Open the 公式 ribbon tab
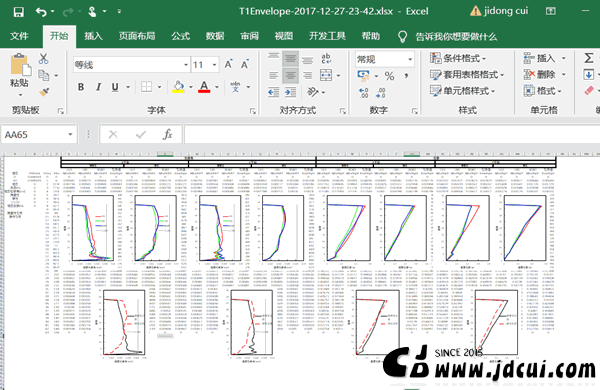The height and width of the screenshot is (390, 600). point(180,36)
